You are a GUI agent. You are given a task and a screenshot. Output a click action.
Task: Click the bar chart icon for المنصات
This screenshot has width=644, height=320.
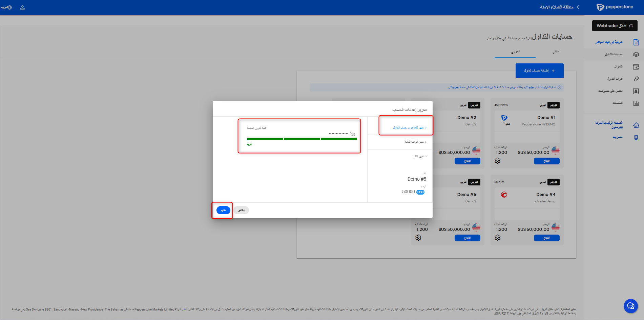pyautogui.click(x=636, y=103)
